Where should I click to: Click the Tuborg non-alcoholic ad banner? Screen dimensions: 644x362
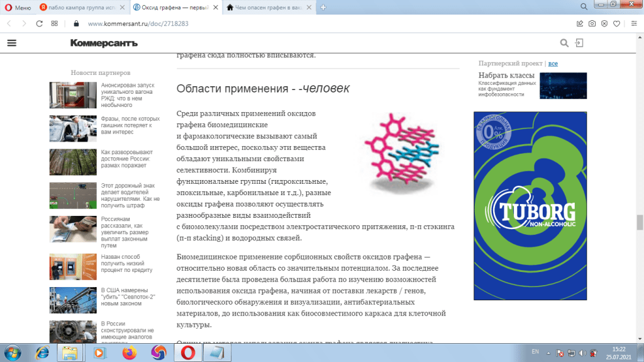coord(530,206)
